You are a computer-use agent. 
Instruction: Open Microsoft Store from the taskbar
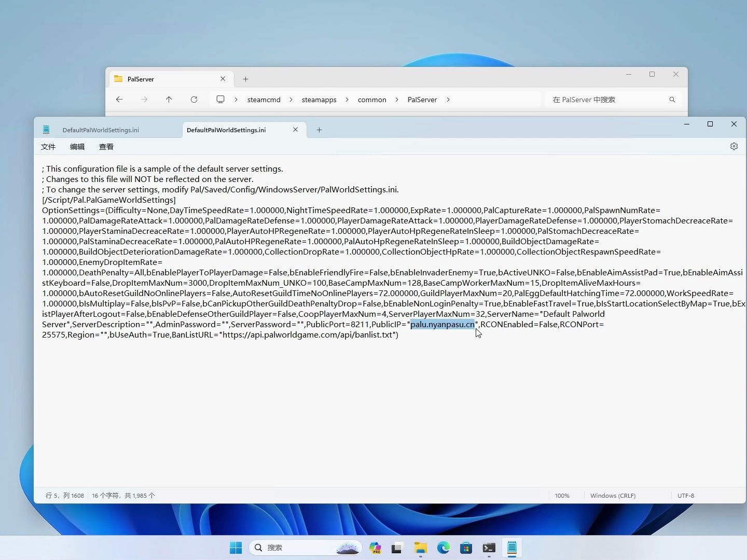pos(466,548)
